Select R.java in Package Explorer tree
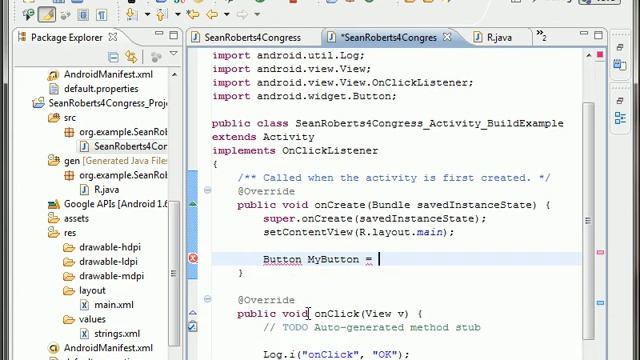Screen dimensions: 640x360 click(x=99, y=190)
